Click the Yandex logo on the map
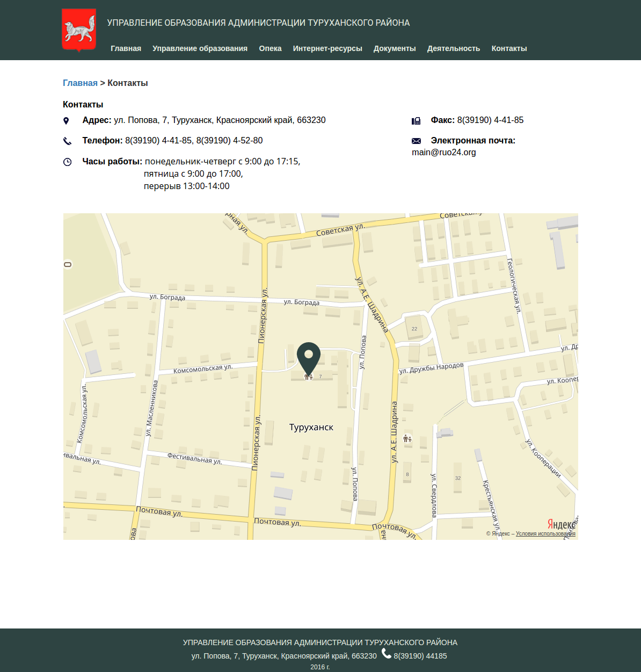The width and height of the screenshot is (641, 672). [x=562, y=524]
